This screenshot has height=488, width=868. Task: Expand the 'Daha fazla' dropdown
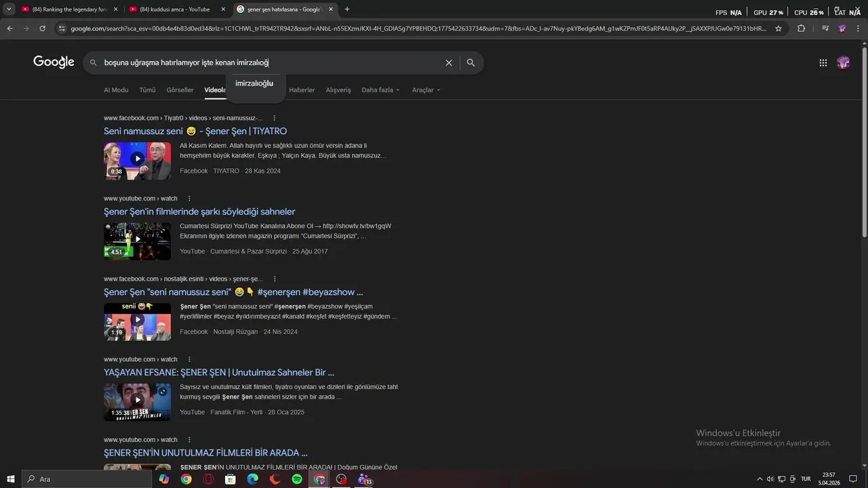(380, 90)
